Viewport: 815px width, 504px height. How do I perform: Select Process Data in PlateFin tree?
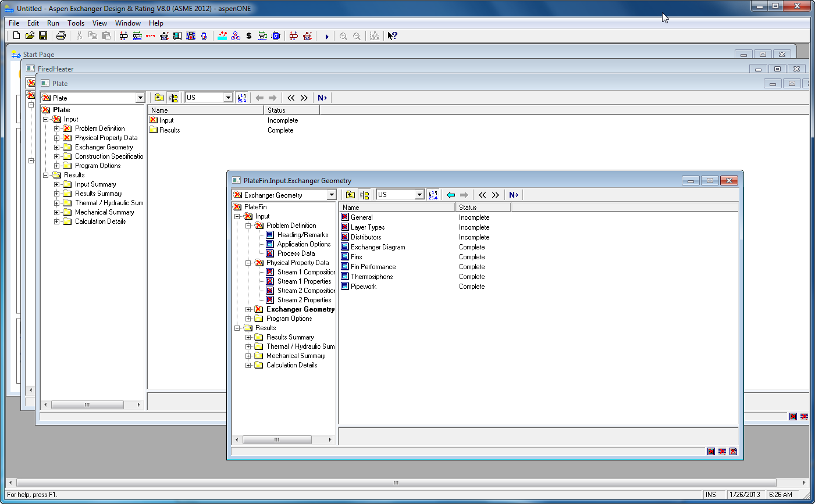click(296, 253)
